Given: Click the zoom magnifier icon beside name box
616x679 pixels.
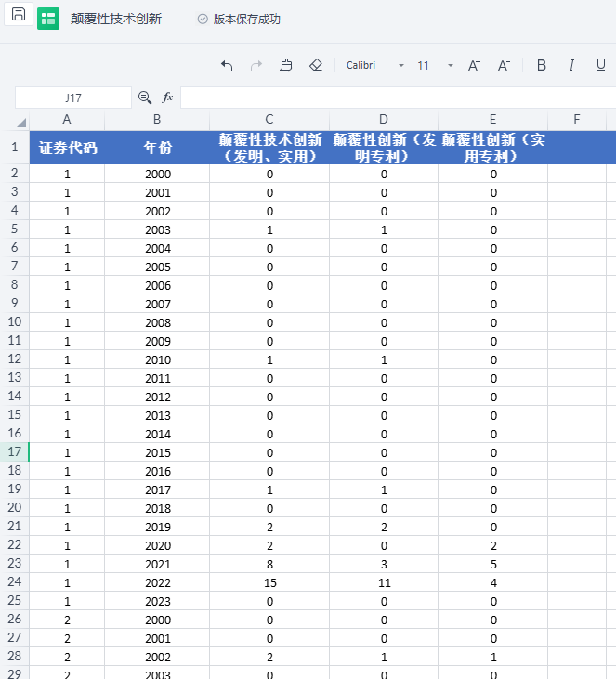Looking at the screenshot, I should pos(145,98).
